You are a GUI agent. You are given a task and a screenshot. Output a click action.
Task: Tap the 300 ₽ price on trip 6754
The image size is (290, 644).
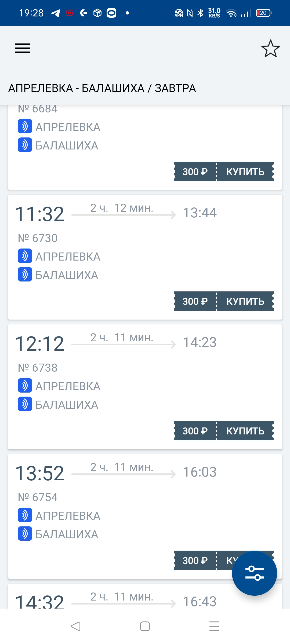click(x=195, y=561)
